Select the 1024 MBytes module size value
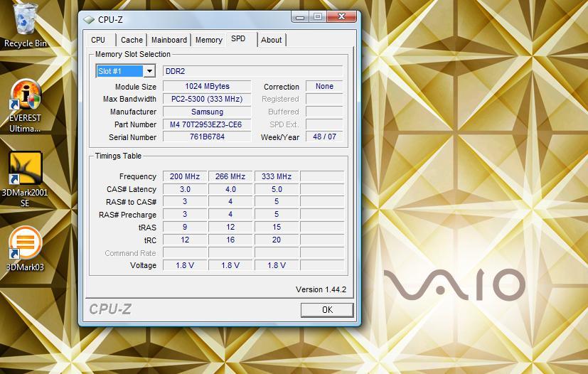The width and height of the screenshot is (588, 374). click(x=207, y=86)
